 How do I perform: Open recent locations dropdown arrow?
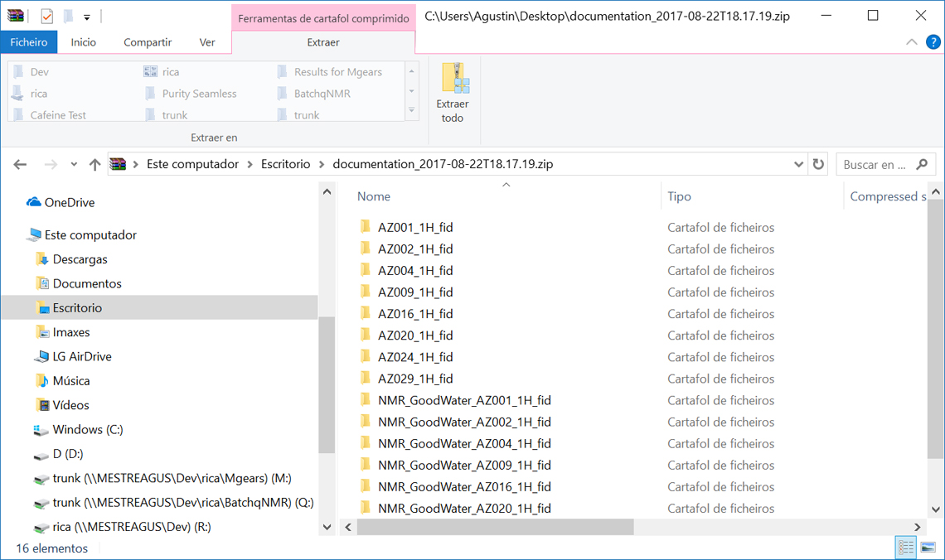74,164
